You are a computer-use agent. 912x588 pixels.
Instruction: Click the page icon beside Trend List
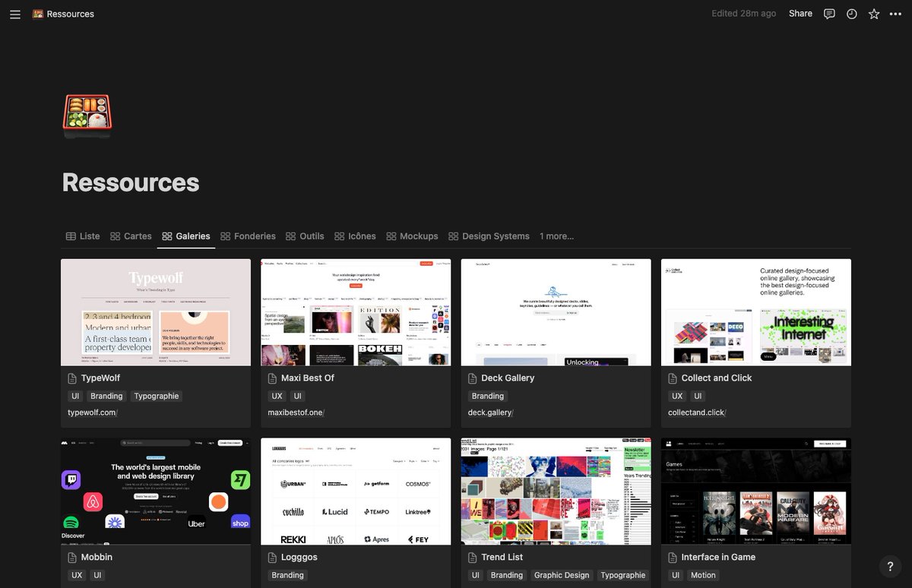472,557
